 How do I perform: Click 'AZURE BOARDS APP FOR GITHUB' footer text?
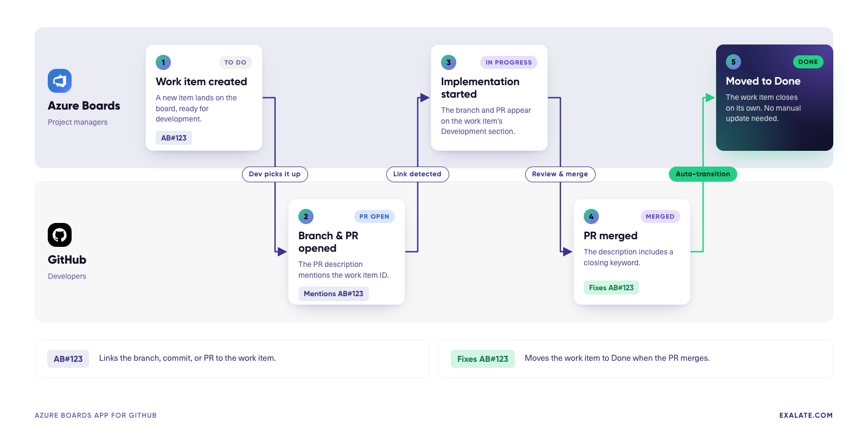coord(95,416)
